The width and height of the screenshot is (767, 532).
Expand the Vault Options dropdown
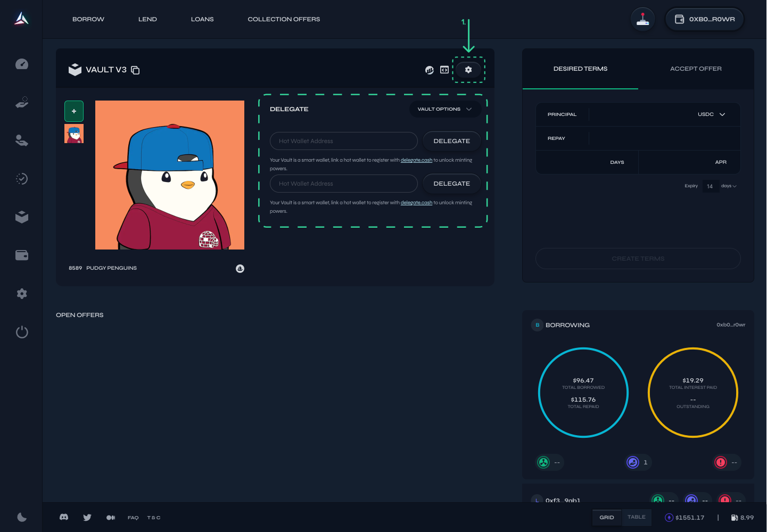pos(445,109)
